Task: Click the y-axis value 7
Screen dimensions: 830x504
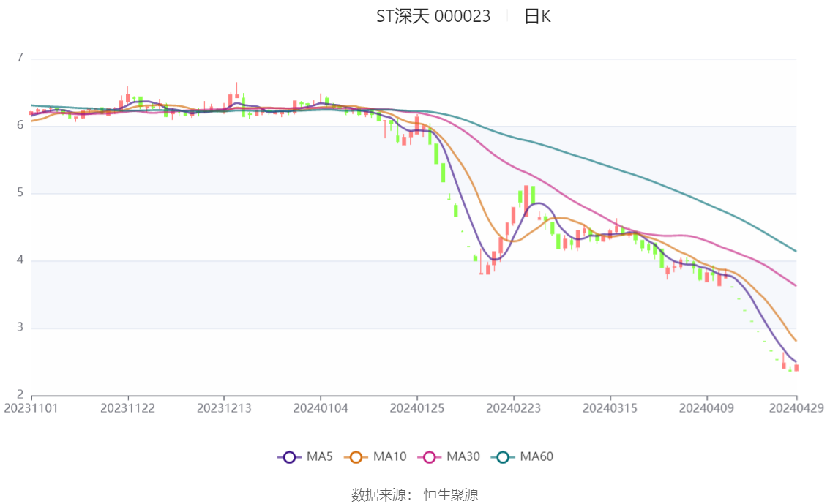Action: point(20,58)
